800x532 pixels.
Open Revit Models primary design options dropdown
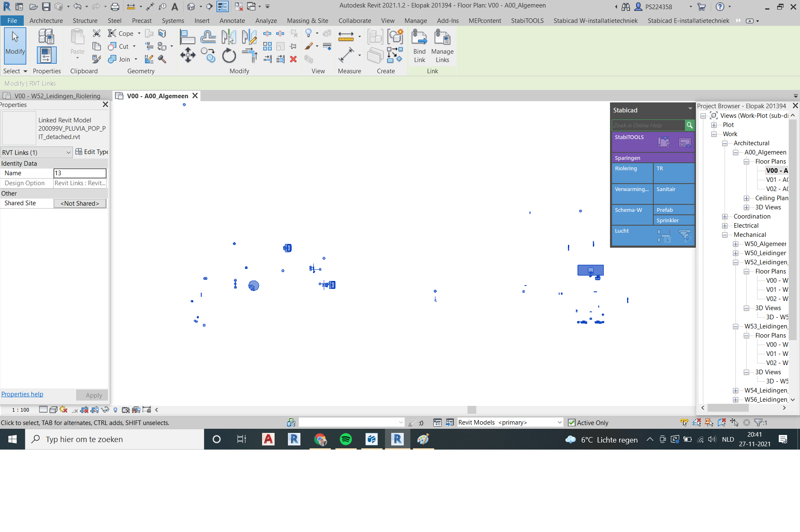click(x=510, y=423)
